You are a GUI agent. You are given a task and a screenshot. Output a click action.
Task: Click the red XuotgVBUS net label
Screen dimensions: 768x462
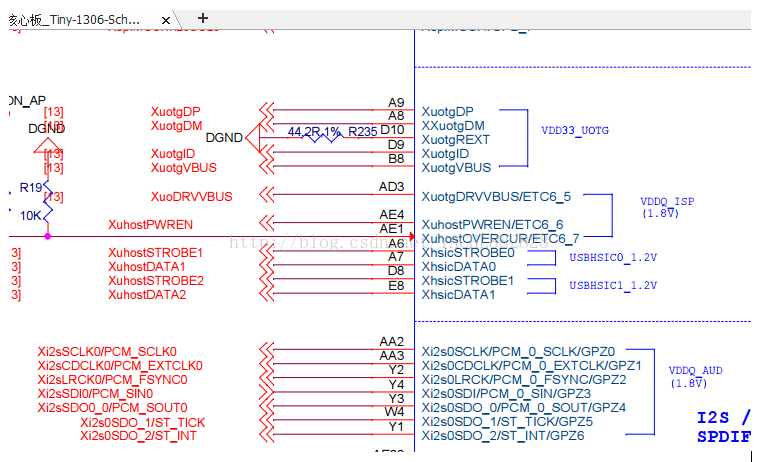coord(184,168)
